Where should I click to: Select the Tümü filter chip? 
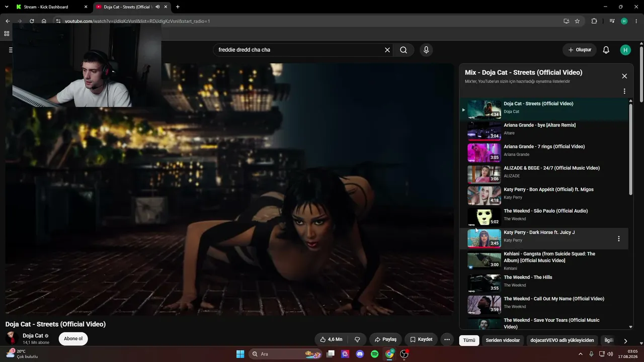pos(469,340)
